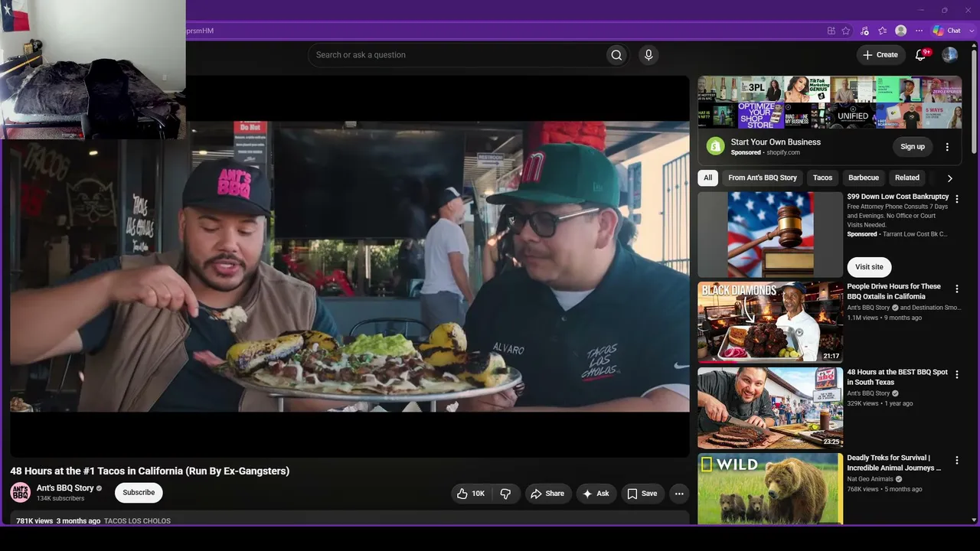This screenshot has width=980, height=551.
Task: Open the browser favorites list
Action: click(882, 31)
